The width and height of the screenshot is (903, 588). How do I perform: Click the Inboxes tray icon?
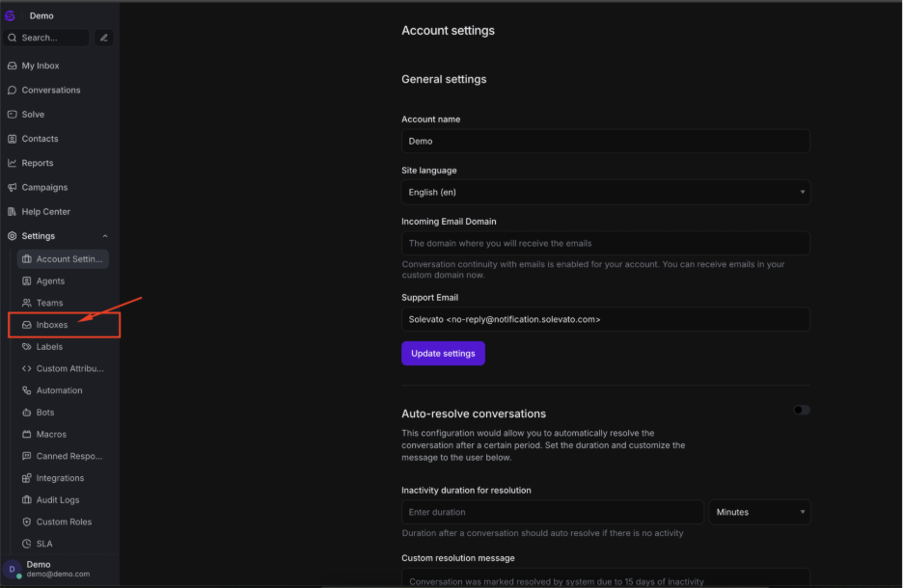26,325
